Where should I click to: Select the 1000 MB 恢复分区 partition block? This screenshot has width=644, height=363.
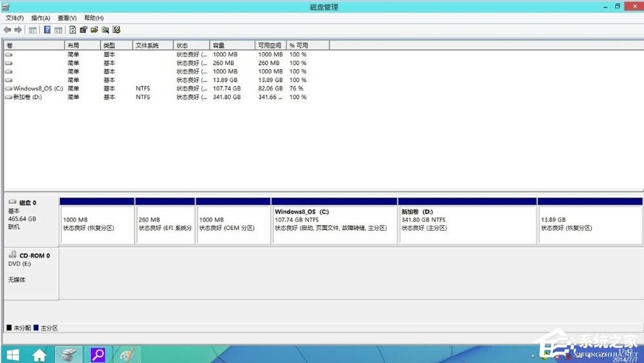97,221
